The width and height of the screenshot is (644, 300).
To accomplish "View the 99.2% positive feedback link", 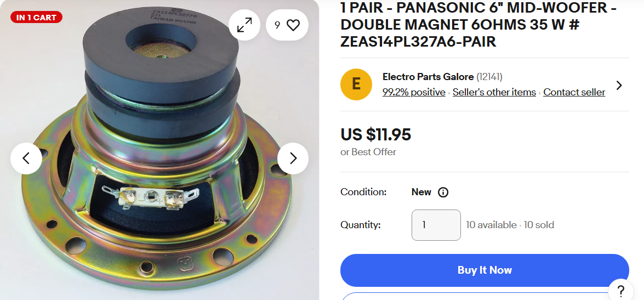I will 414,92.
